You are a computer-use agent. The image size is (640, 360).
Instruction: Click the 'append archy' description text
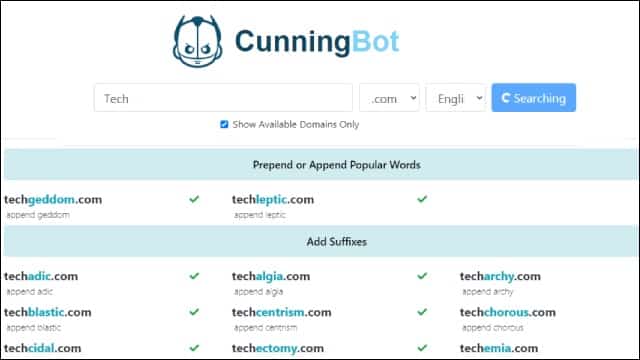[x=487, y=292]
